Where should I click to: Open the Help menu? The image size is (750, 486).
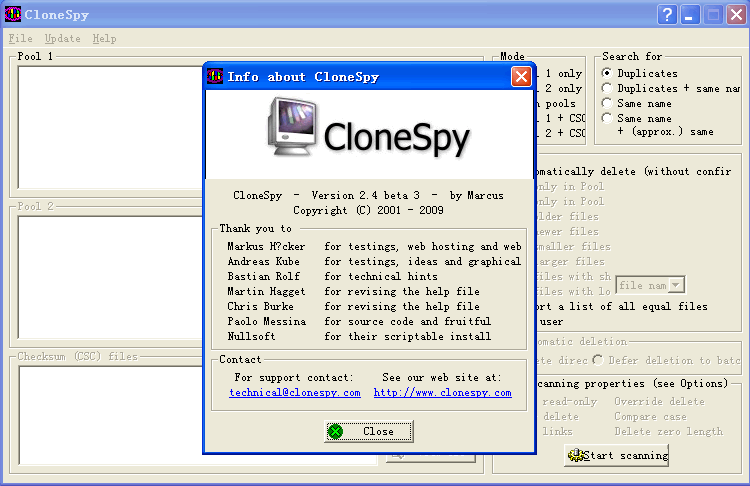[104, 38]
